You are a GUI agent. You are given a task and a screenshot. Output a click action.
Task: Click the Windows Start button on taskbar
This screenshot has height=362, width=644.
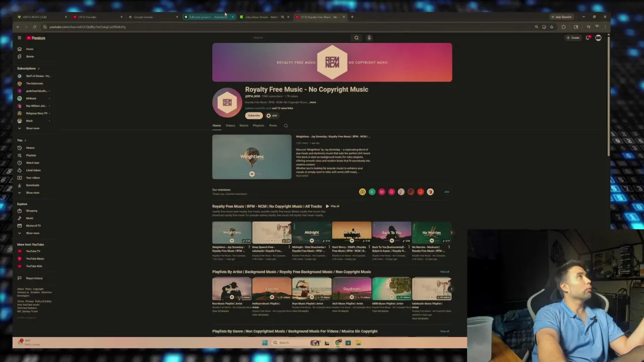[265, 343]
